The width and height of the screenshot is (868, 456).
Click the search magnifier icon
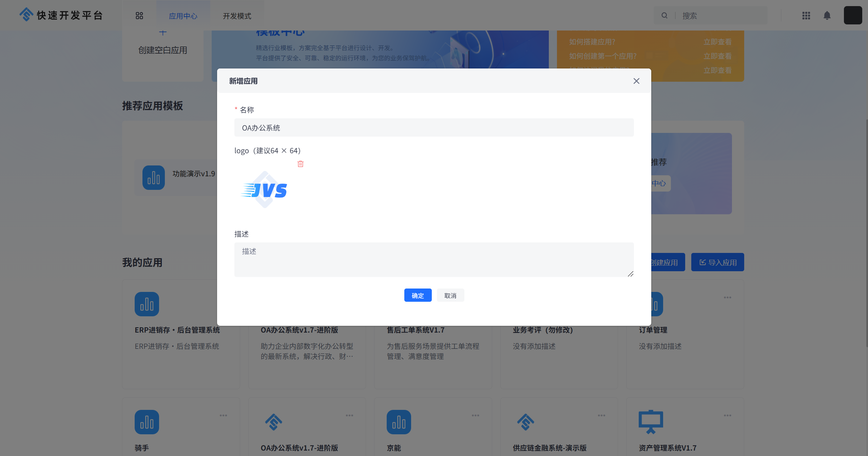tap(664, 16)
